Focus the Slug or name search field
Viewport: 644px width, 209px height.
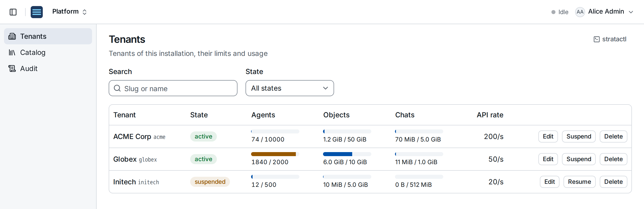pos(173,88)
